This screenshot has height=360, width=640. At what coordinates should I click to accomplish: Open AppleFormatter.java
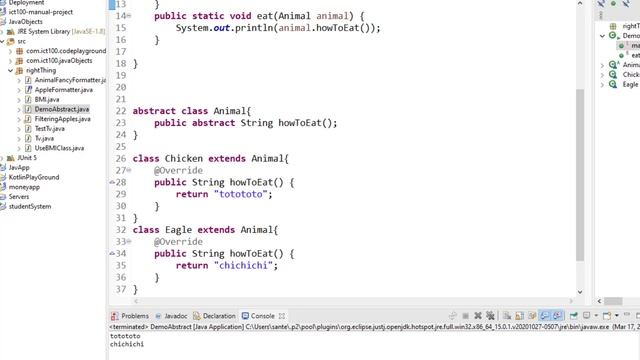(x=63, y=90)
